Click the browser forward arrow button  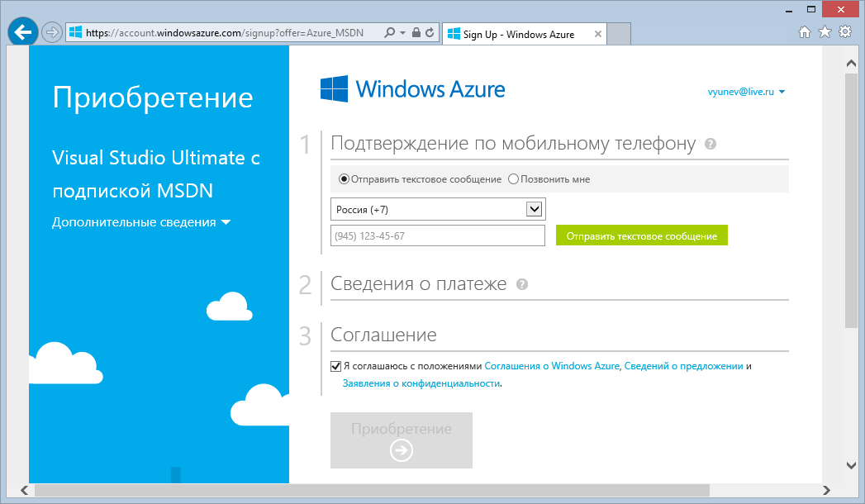(52, 32)
